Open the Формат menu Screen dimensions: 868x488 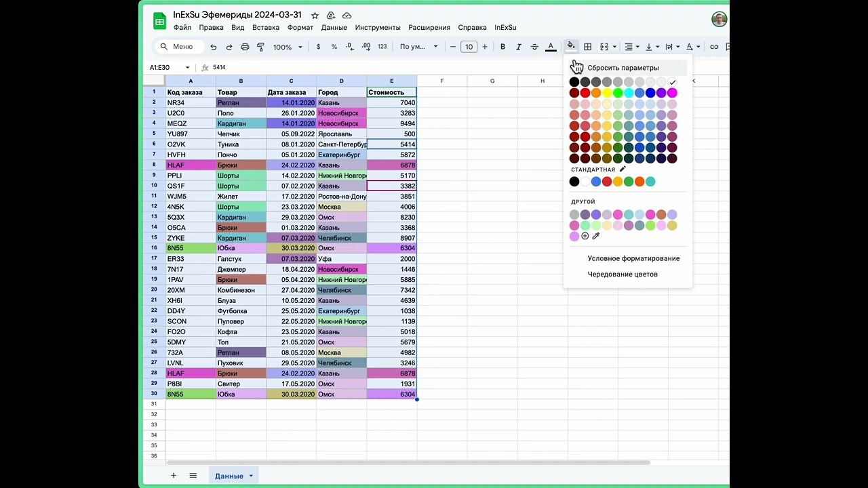click(x=300, y=28)
